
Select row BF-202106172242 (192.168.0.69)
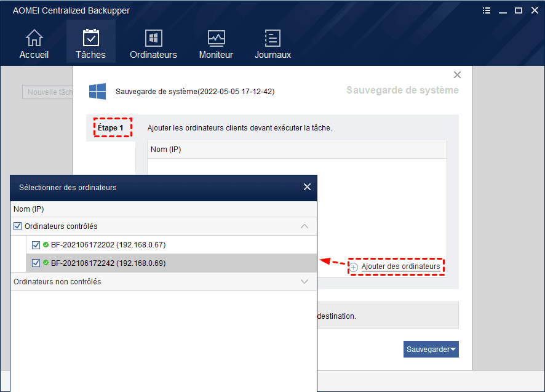(172, 263)
